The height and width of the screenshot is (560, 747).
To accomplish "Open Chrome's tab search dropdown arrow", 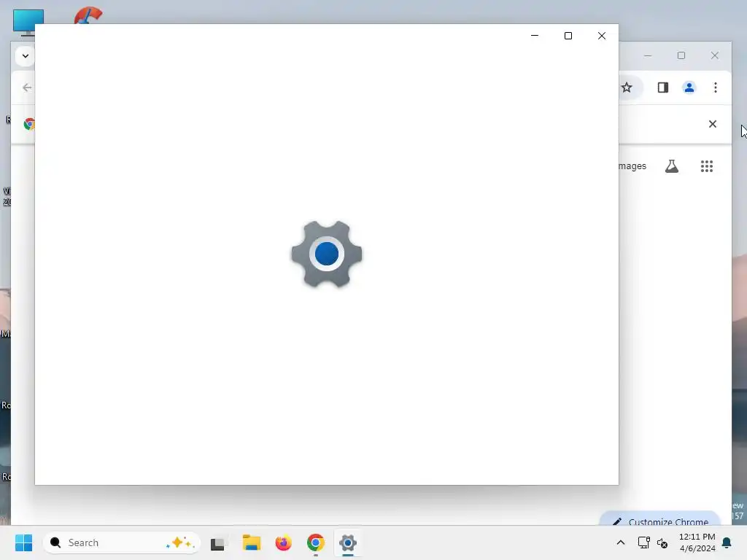I will [x=26, y=55].
